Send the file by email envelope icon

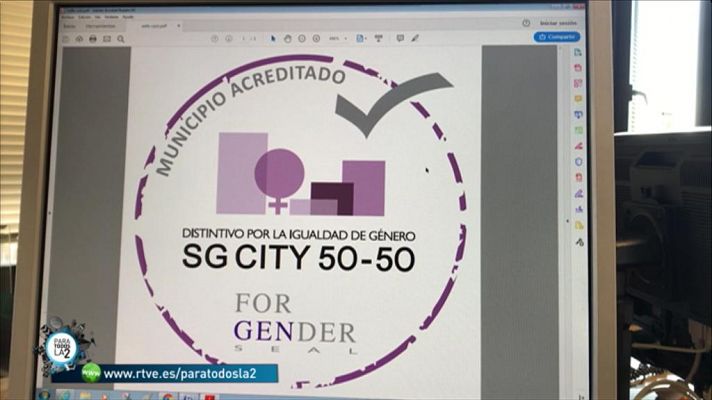[107, 40]
